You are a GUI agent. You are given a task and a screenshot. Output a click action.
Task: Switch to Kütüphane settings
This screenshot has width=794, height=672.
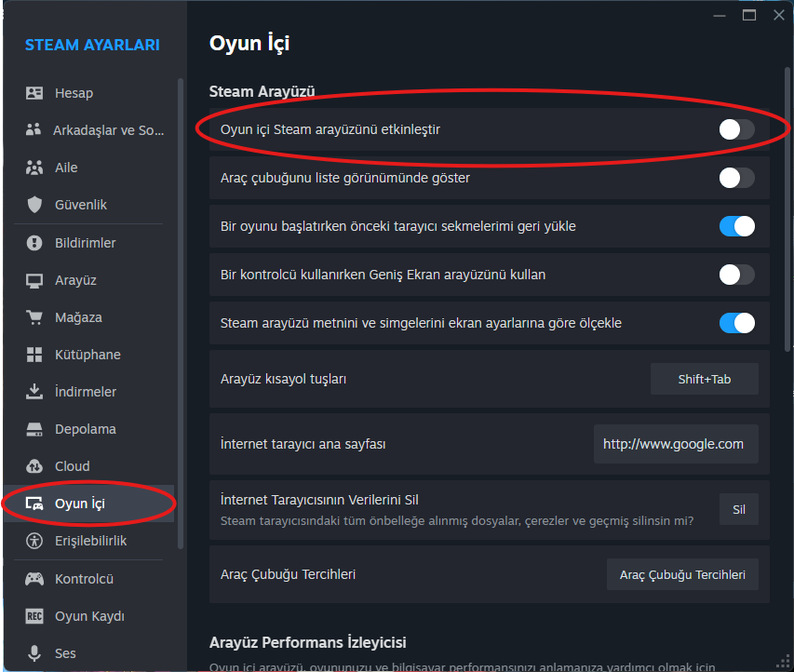pos(87,355)
